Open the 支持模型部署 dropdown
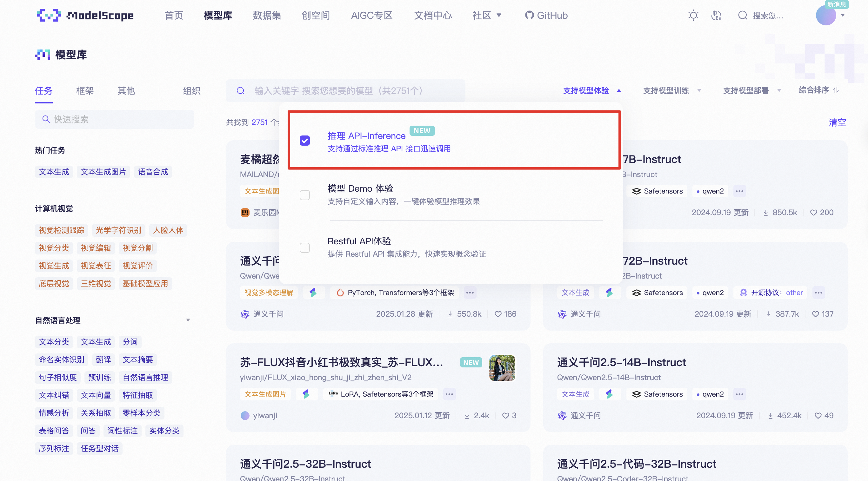 (x=752, y=91)
